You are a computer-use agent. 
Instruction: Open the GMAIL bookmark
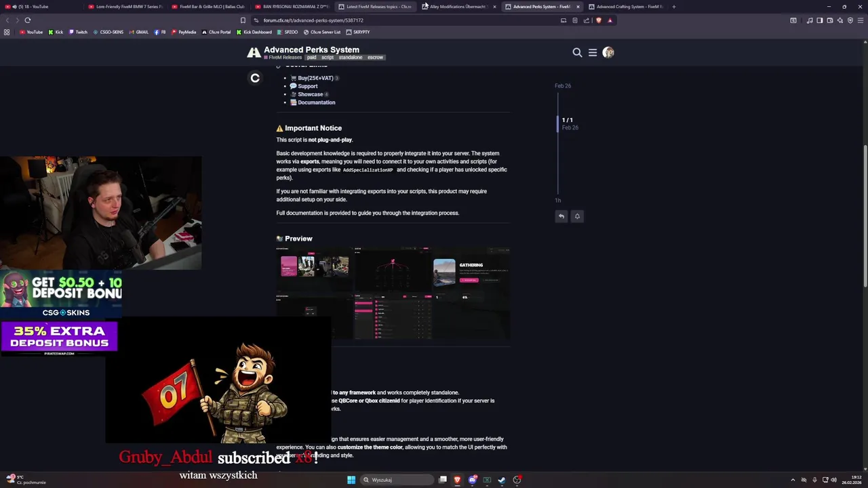pos(139,32)
